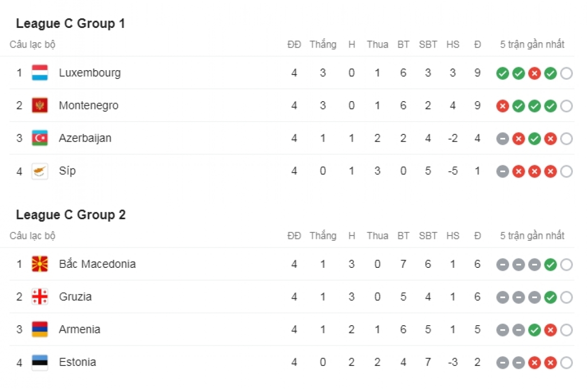The image size is (588, 389).
Task: Click Luxembourg's red loss result icon
Action: [x=535, y=74]
